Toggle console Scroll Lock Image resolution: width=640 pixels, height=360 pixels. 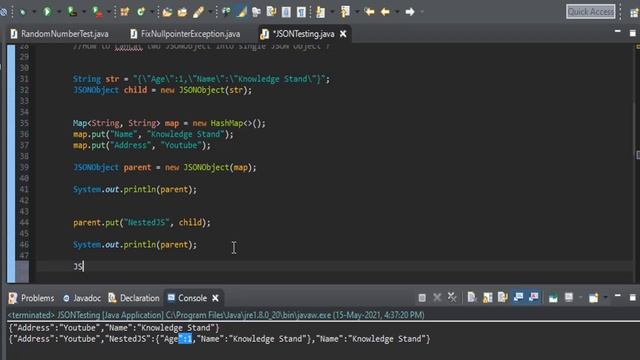[x=487, y=298]
